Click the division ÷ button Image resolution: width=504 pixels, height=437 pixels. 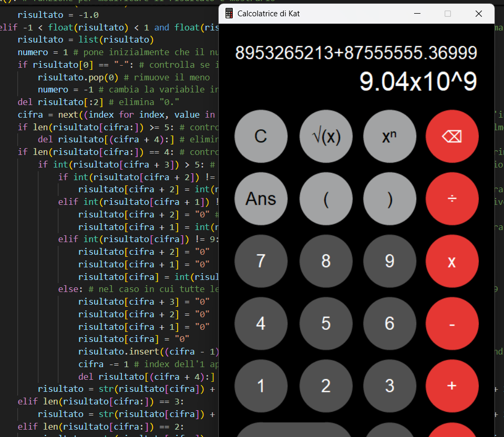(452, 199)
